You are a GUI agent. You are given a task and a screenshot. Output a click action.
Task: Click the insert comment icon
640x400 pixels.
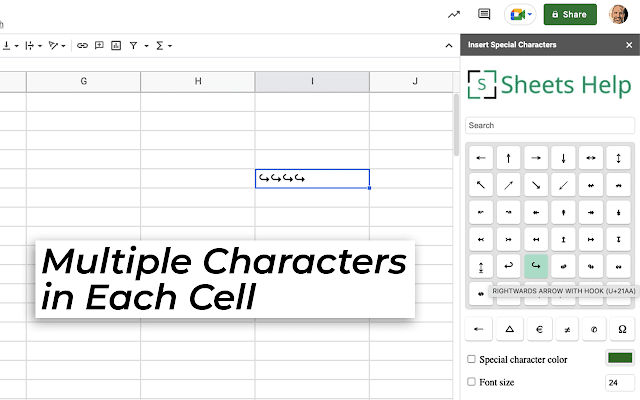coord(99,46)
